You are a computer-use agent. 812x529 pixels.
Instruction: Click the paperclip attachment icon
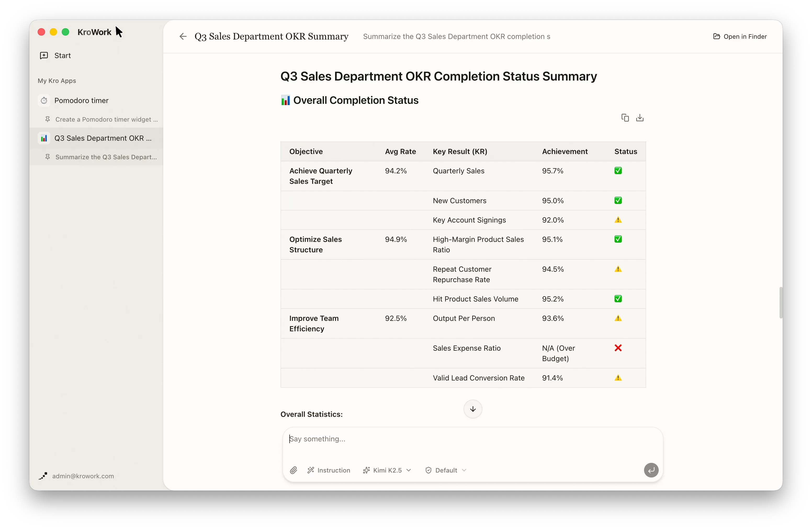[294, 470]
